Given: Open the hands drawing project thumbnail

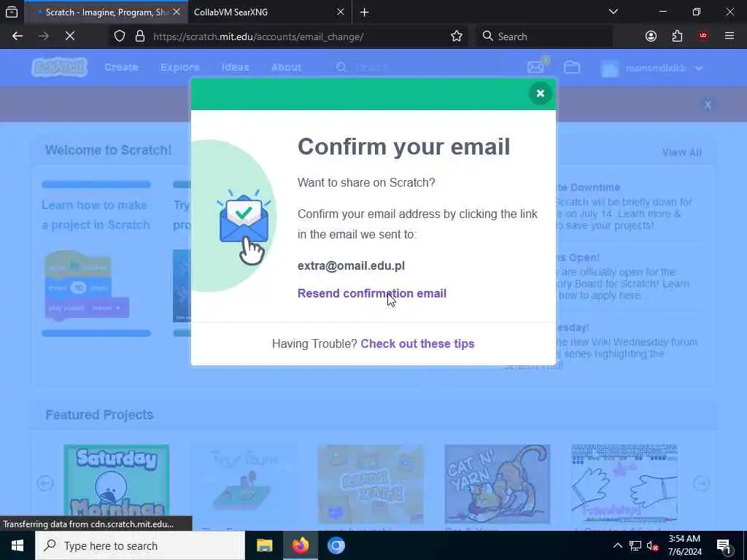Looking at the screenshot, I should (x=624, y=484).
